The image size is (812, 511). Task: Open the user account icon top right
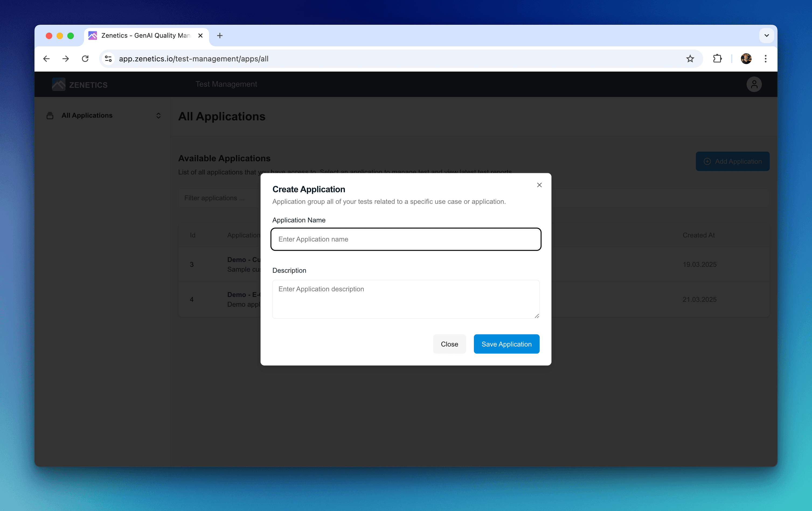coord(754,84)
